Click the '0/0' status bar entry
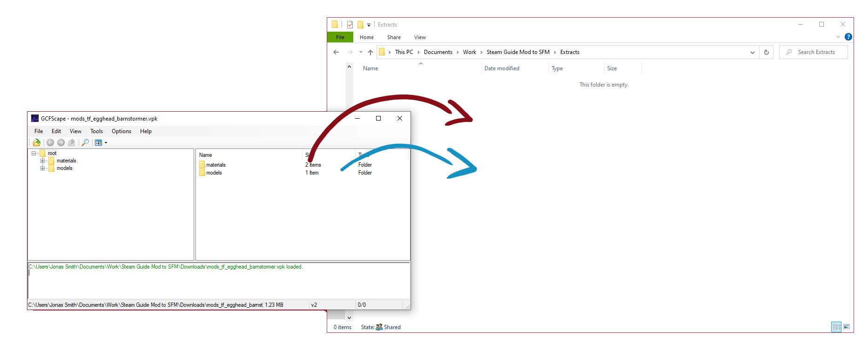The image size is (868, 344). [x=362, y=305]
